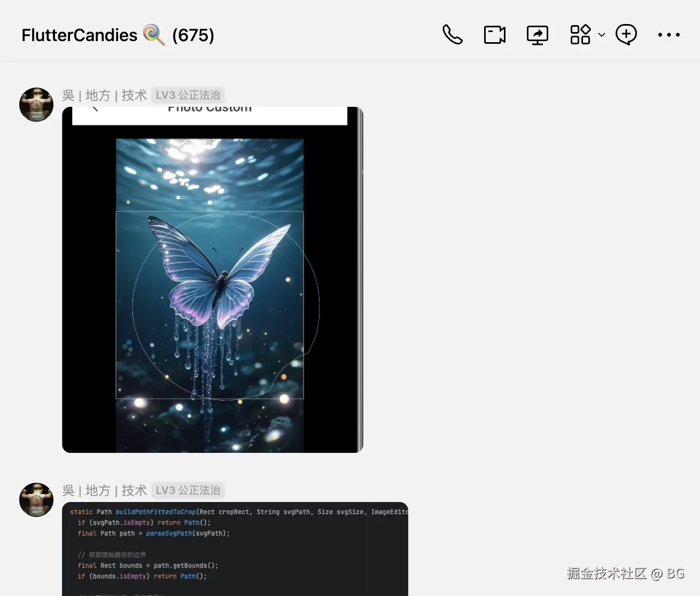Click the lollipop emoji in the group title
Screen dimensions: 700x596
tap(154, 35)
